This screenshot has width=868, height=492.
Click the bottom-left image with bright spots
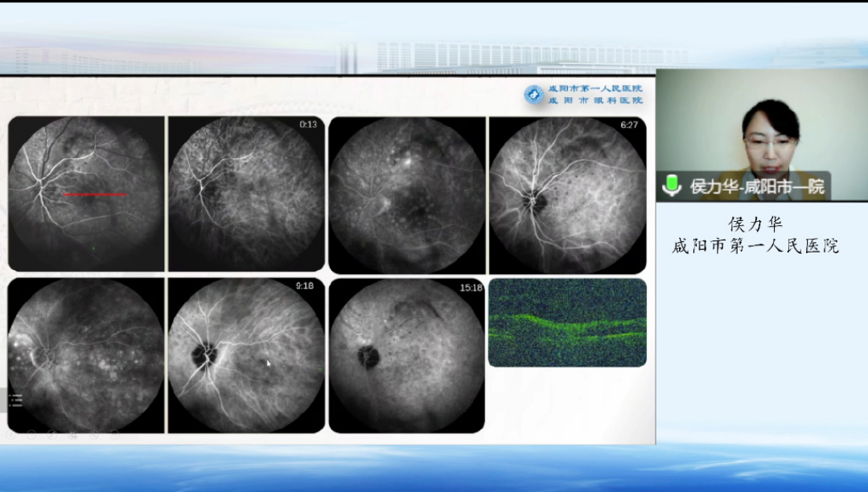(x=86, y=355)
